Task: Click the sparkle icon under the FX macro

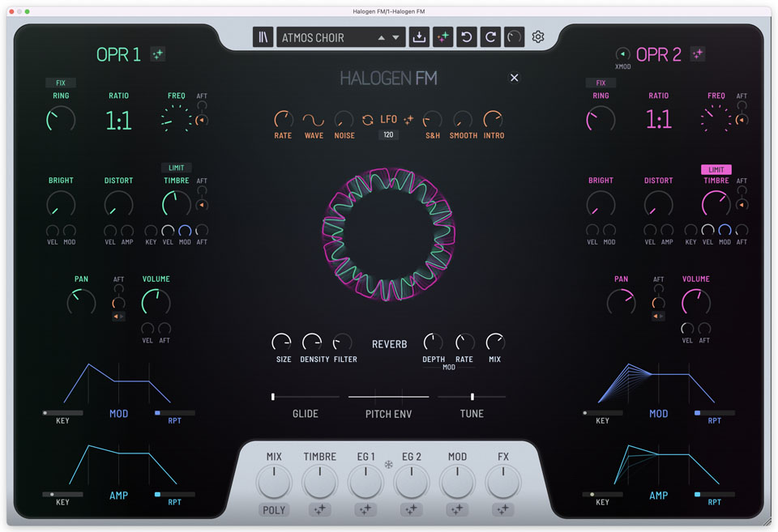Action: [503, 509]
